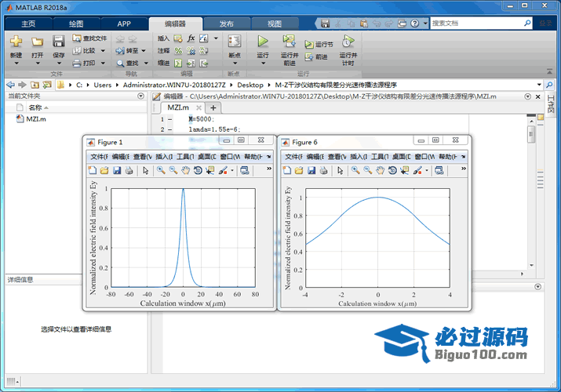Open the Save (保存) dropdown arrow

pos(59,64)
